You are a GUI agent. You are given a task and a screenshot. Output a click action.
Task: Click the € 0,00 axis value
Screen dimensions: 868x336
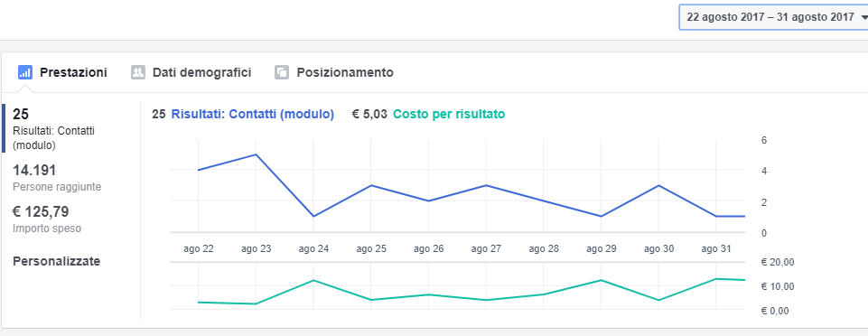click(x=776, y=311)
